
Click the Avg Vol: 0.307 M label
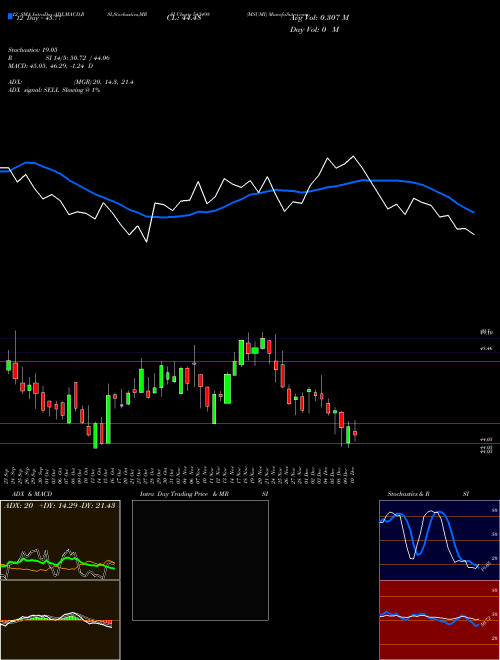point(319,17)
